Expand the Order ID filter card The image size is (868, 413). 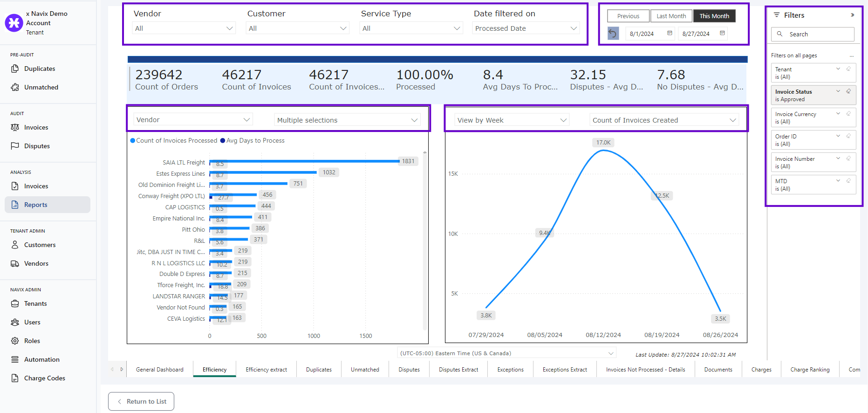(x=838, y=136)
